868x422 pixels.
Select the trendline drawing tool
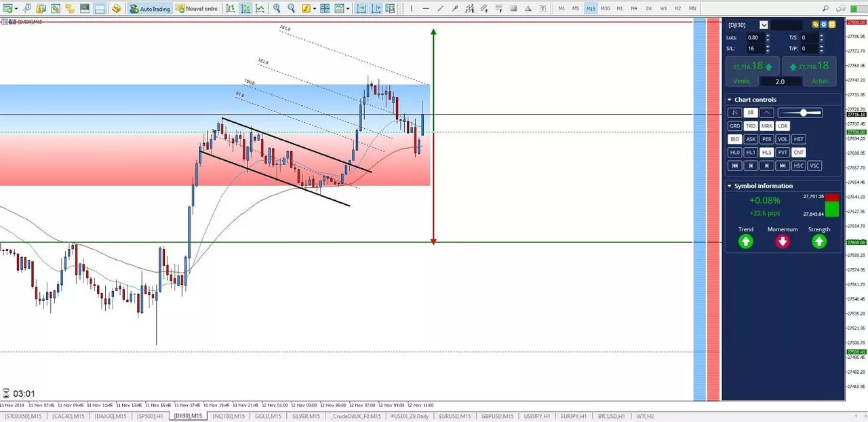click(441, 9)
